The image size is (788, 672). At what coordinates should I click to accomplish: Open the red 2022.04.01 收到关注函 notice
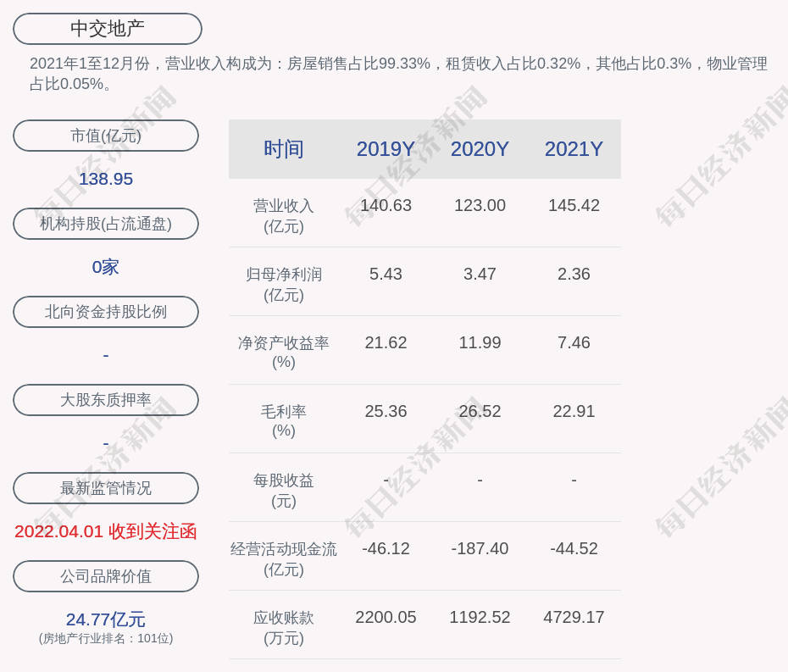click(106, 531)
